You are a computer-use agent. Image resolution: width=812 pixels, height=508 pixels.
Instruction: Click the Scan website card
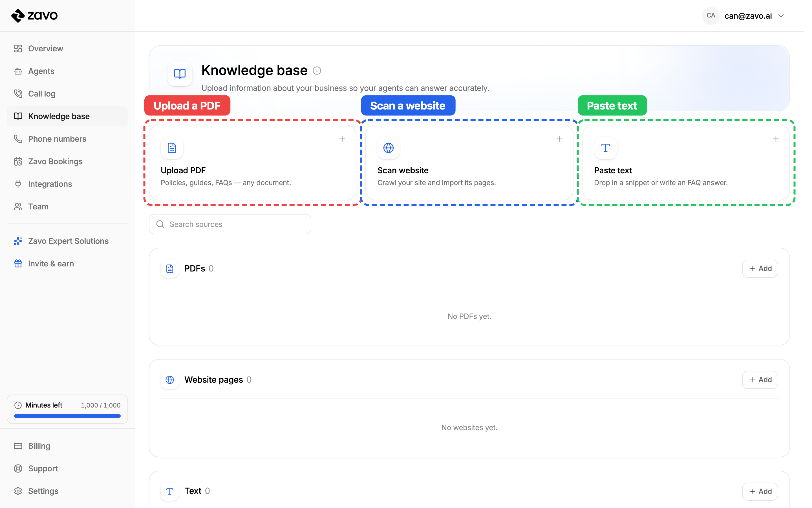tap(469, 163)
